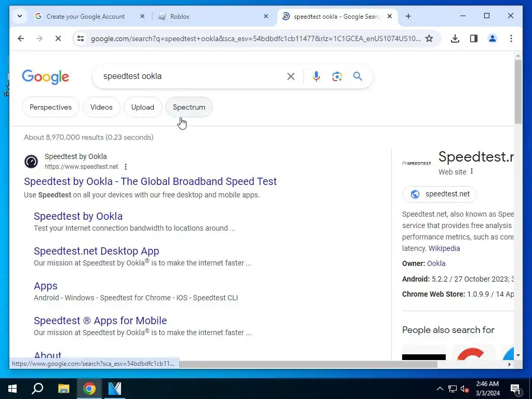Click the Google logo
The height and width of the screenshot is (399, 532).
46,77
